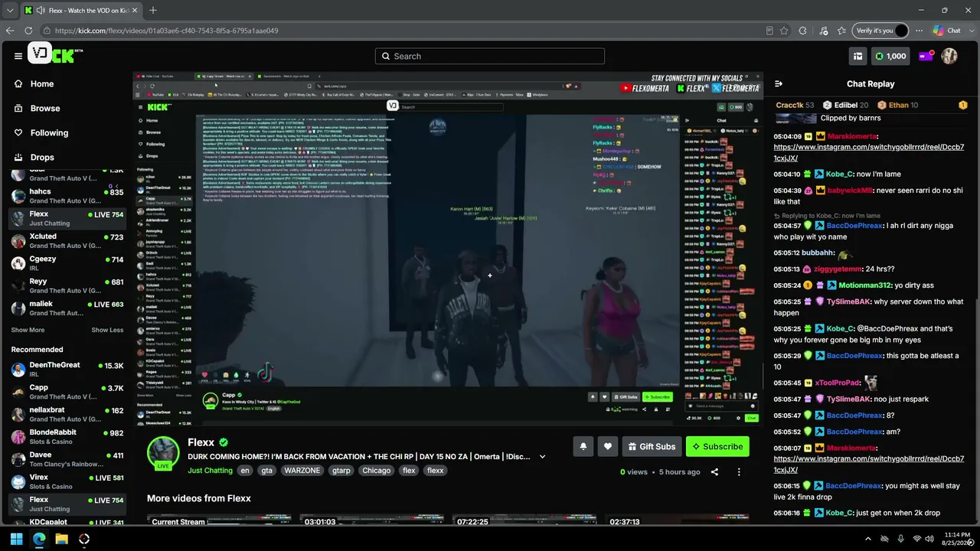Open the Kick leaderboard icon near points
This screenshot has width=980, height=551.
pos(857,56)
